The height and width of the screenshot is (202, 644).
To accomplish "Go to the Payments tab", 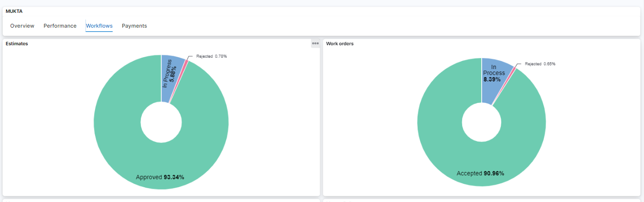I will (x=134, y=26).
